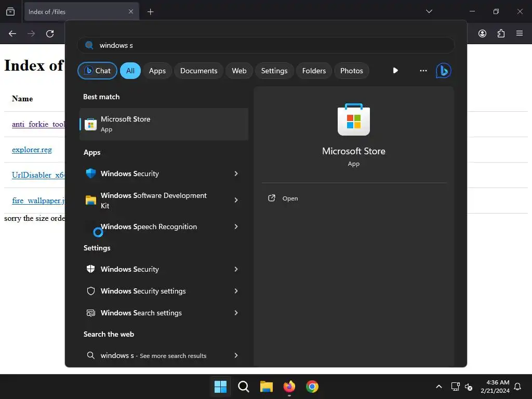The height and width of the screenshot is (399, 532).
Task: Switch to the Documents filter tab
Action: click(x=198, y=71)
